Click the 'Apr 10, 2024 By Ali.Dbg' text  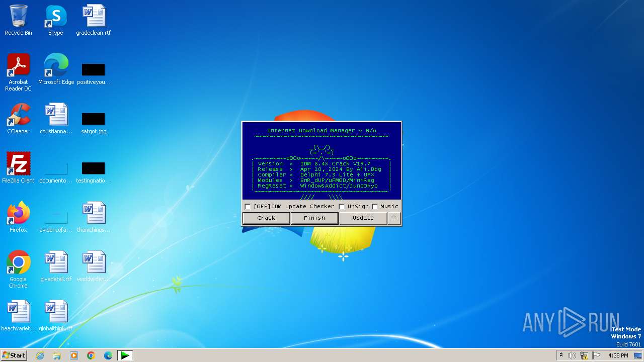[x=341, y=169]
